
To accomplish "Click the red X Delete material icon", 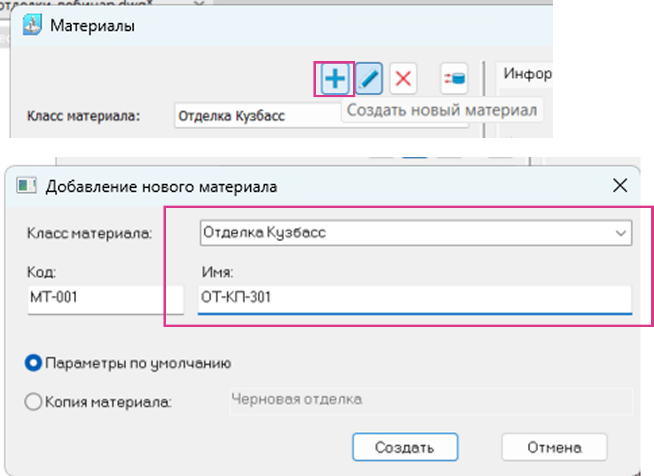I will 403,78.
